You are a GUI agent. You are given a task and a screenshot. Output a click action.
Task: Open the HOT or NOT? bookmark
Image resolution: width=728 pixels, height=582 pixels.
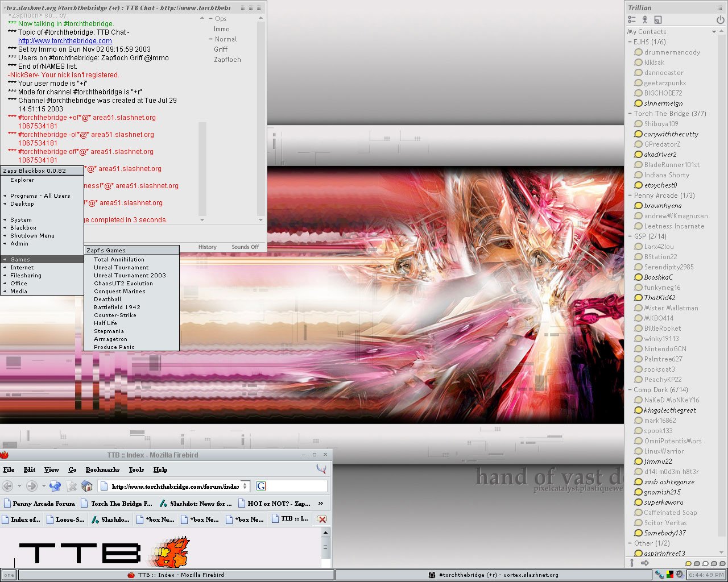click(x=274, y=504)
